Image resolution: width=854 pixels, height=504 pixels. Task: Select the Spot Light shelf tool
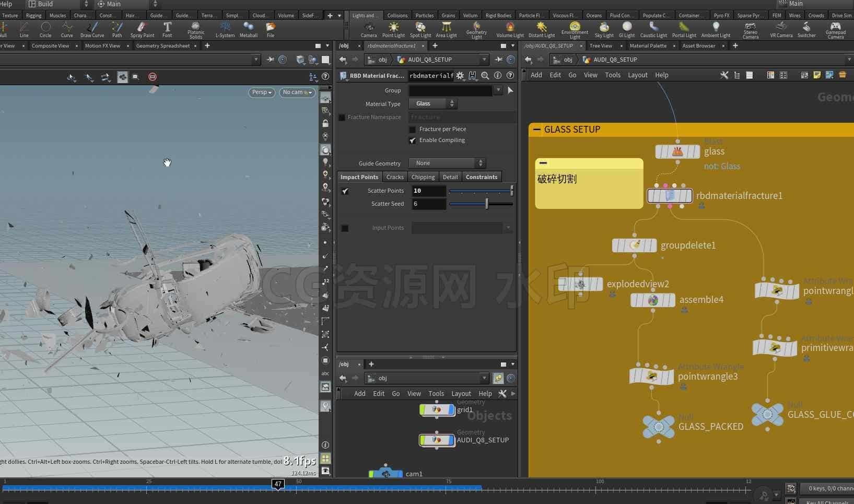(x=420, y=30)
